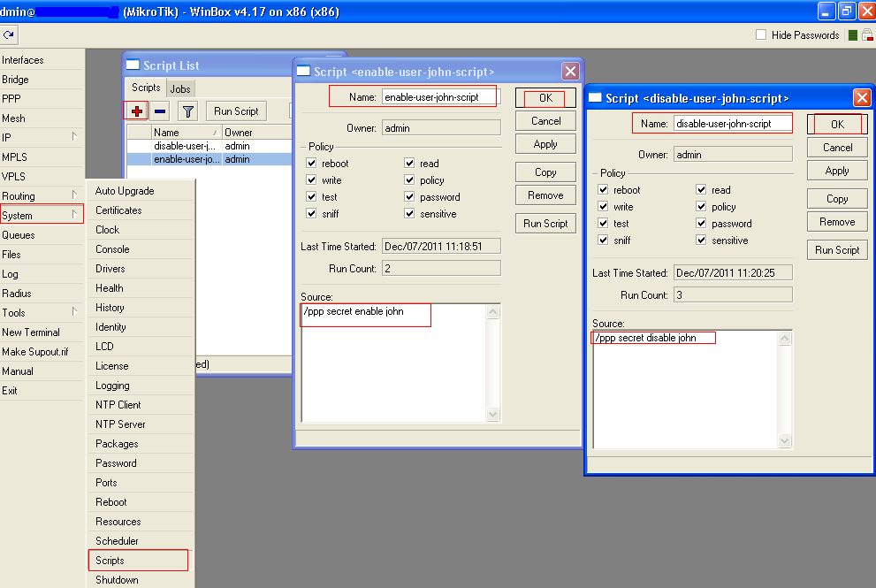Click OK in enable-user-john-script dialog

pos(545,98)
